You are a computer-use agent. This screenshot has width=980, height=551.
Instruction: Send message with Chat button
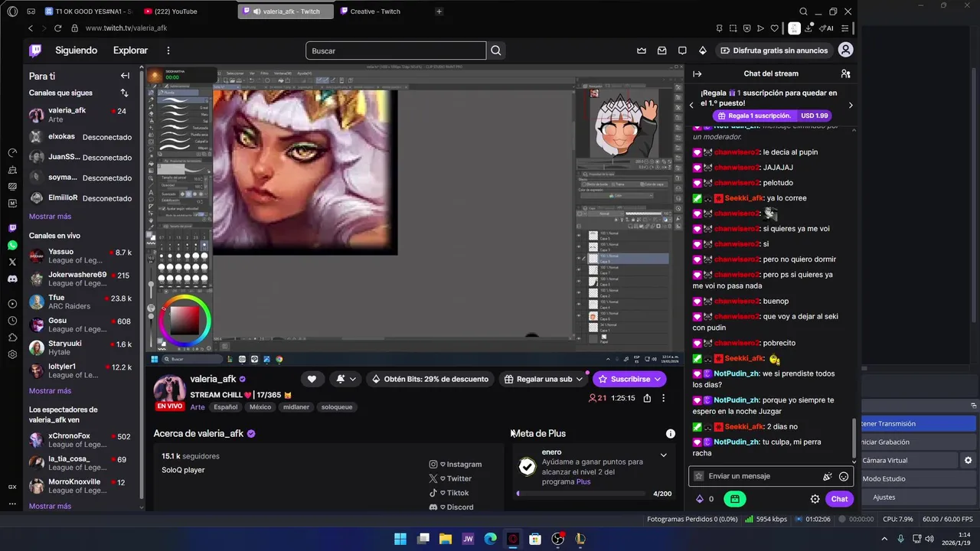(839, 499)
